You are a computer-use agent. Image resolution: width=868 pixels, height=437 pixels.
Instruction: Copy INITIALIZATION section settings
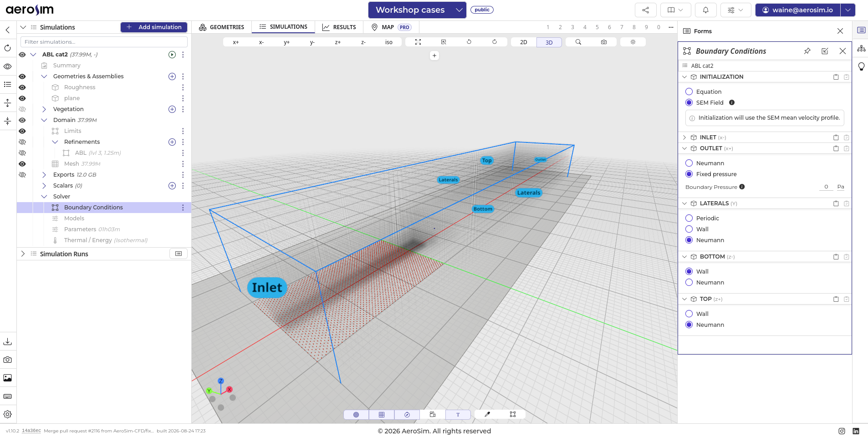coord(836,77)
